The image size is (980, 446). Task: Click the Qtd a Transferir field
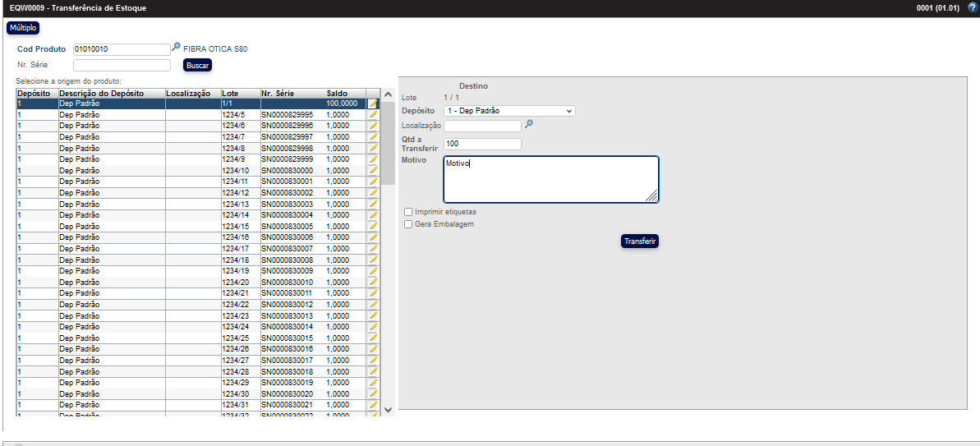tap(482, 144)
